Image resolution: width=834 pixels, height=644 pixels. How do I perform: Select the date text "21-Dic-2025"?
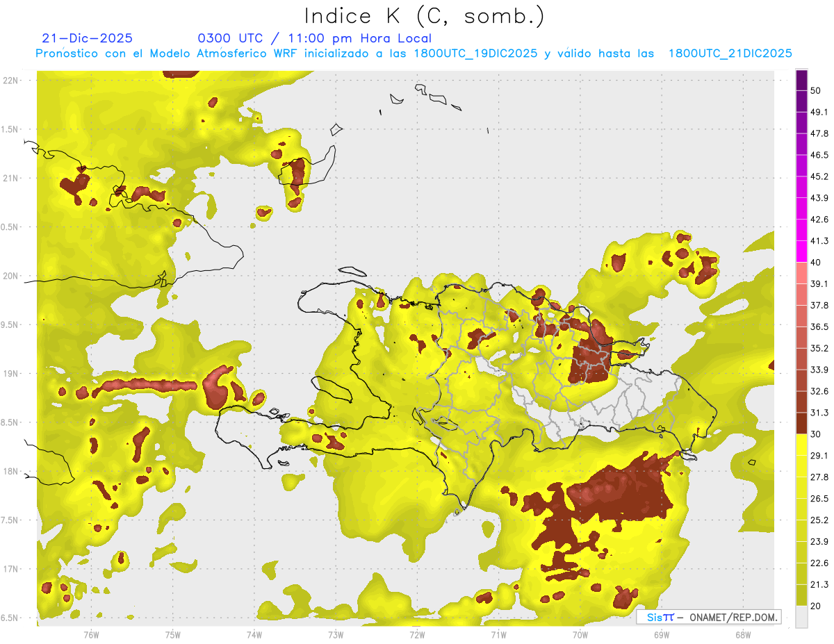click(x=87, y=39)
